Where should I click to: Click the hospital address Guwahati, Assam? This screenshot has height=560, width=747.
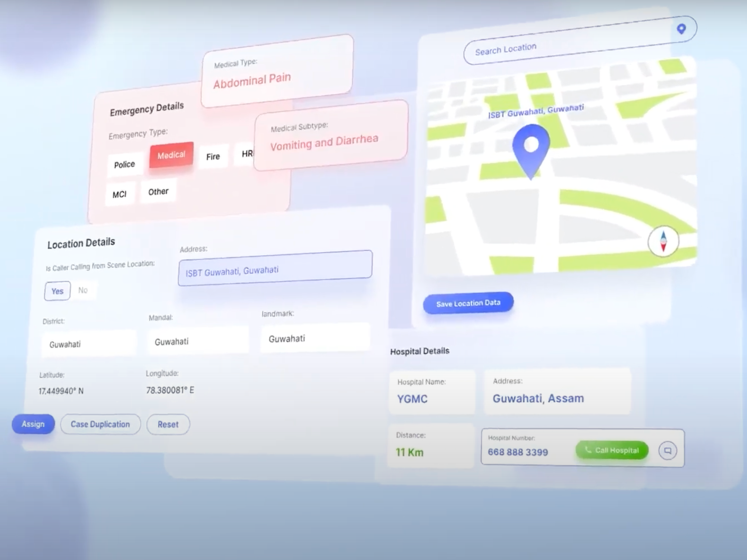(538, 399)
